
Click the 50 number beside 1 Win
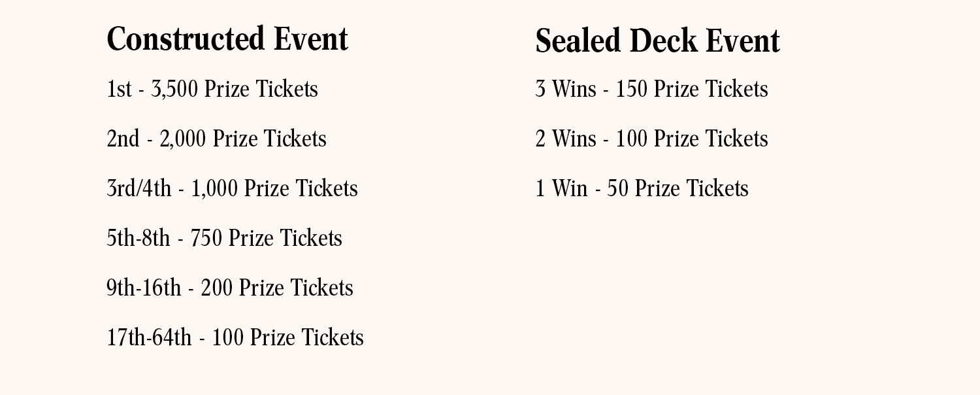[x=618, y=188]
